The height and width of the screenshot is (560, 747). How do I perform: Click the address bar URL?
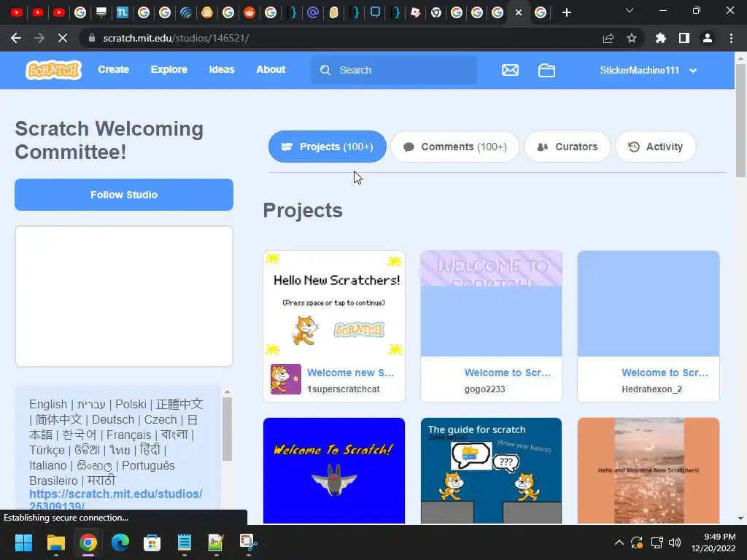click(176, 38)
